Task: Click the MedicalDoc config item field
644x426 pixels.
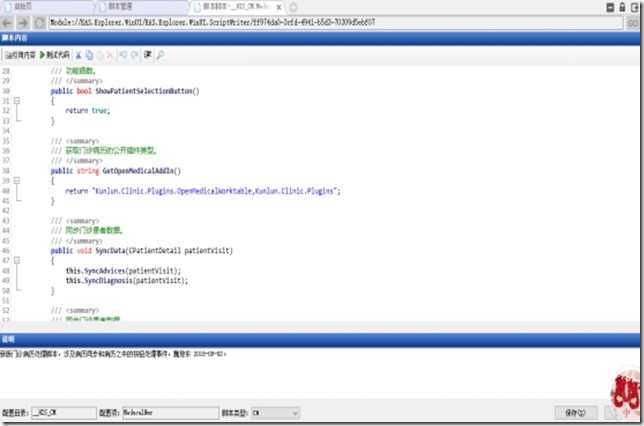Action: click(x=170, y=412)
